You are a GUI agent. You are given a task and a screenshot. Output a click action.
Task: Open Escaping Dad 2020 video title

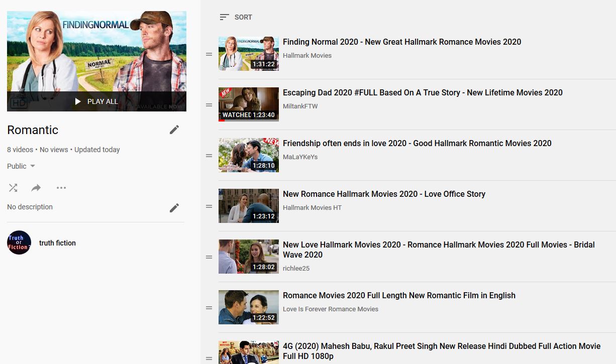(x=423, y=93)
